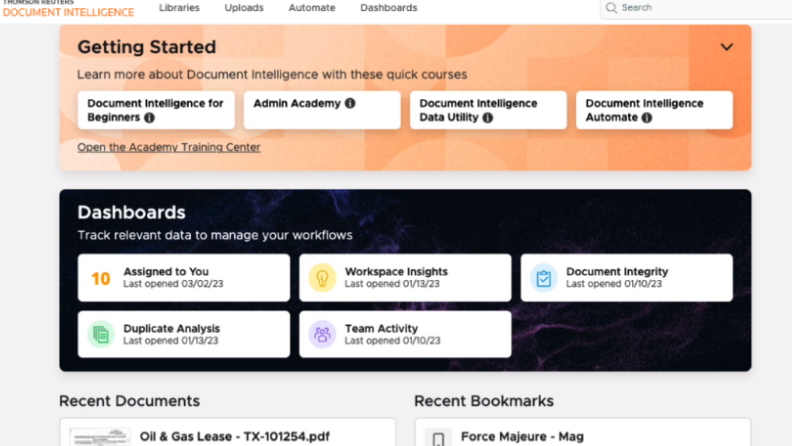Screen dimensions: 792x446
Task: Go to the Automate tab
Action: pos(312,8)
